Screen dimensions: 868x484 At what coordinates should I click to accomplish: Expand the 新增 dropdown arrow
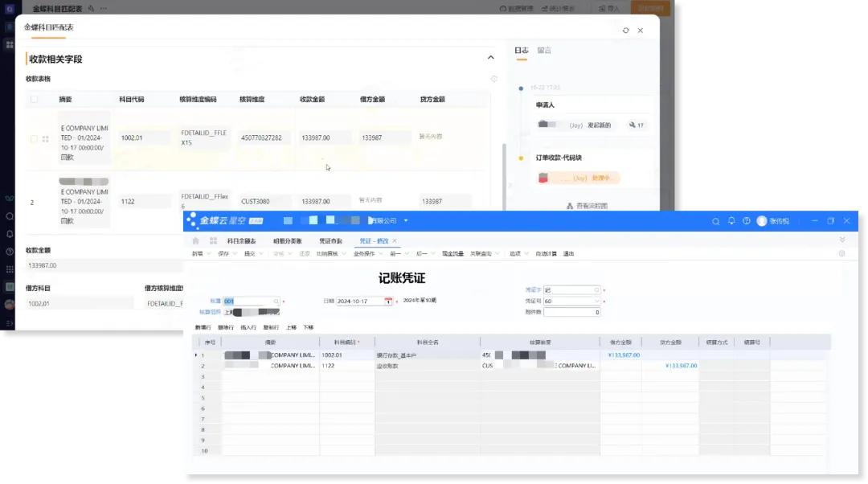209,253
